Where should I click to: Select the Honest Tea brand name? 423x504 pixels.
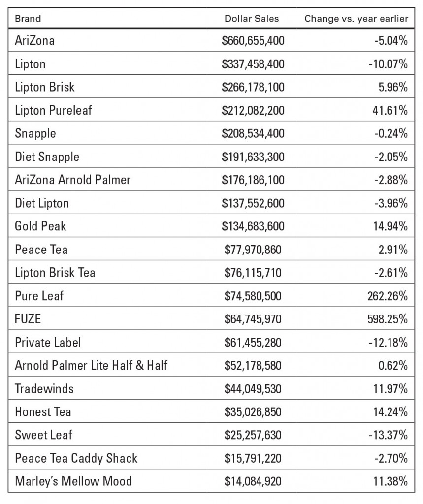pos(43,412)
